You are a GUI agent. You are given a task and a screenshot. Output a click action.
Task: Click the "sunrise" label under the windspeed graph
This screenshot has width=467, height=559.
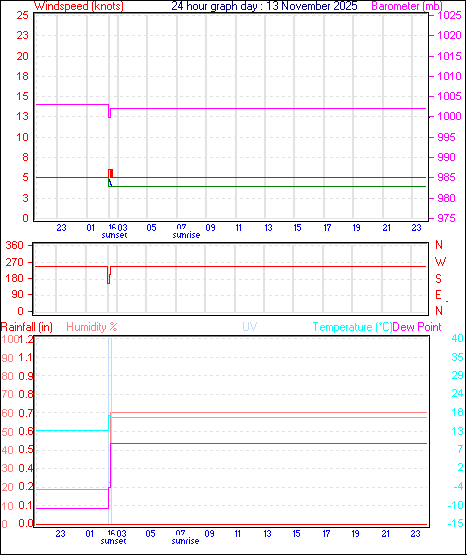tap(186, 235)
